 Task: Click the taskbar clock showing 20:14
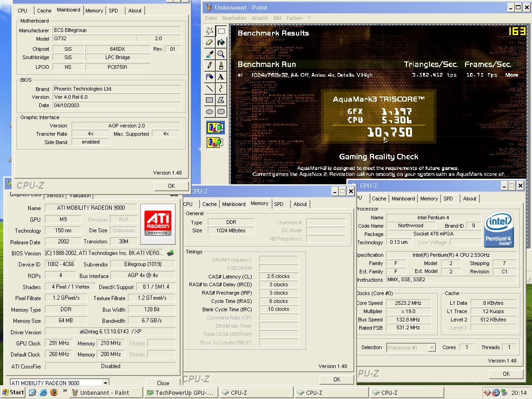519,393
